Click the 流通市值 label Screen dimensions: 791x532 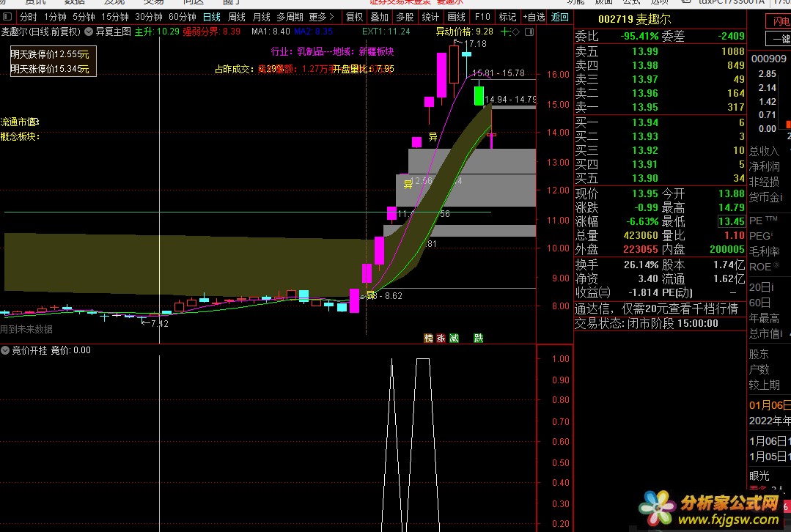click(x=20, y=122)
